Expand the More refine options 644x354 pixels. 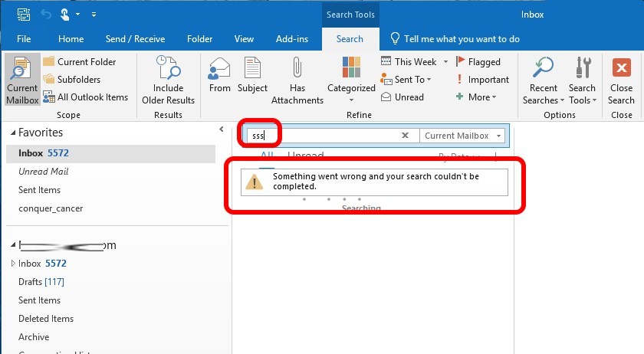click(x=477, y=97)
